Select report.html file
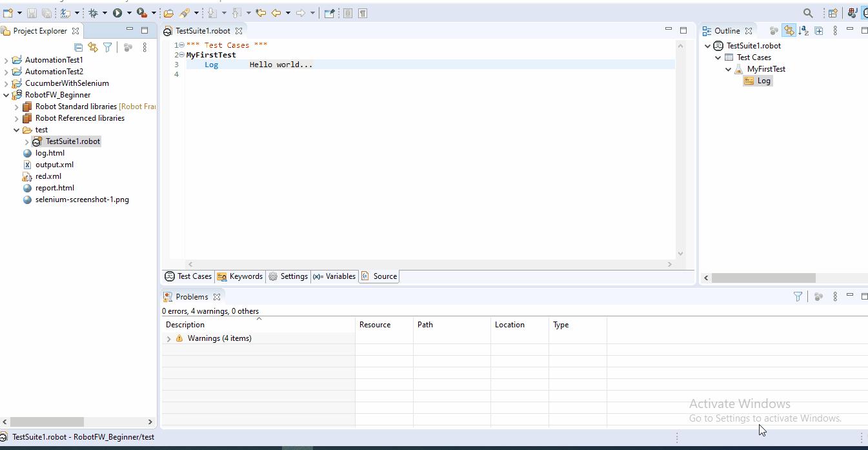868x450 pixels. coord(54,188)
